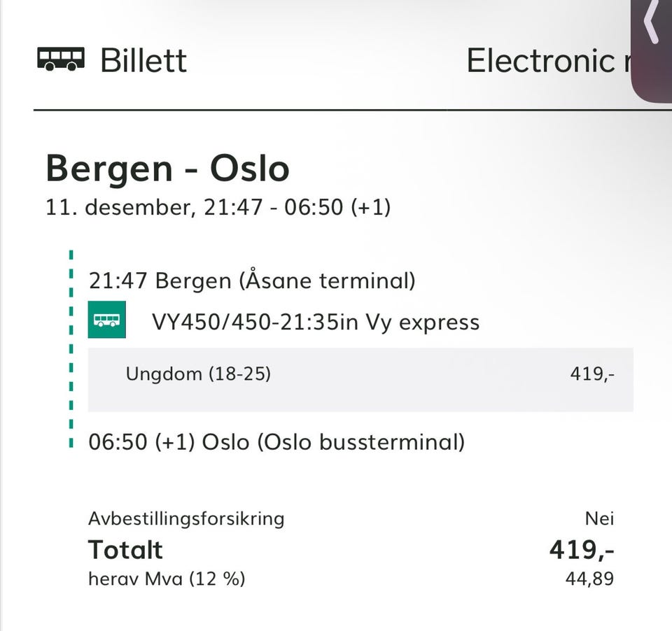Screen dimensions: 672x631
Task: Click the VY450/450-21:35in Vy express line name
Action: pos(316,322)
